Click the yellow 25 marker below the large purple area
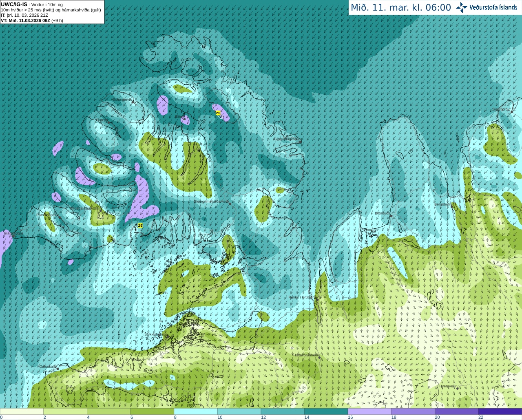This screenshot has height=420, width=522. tap(140, 225)
